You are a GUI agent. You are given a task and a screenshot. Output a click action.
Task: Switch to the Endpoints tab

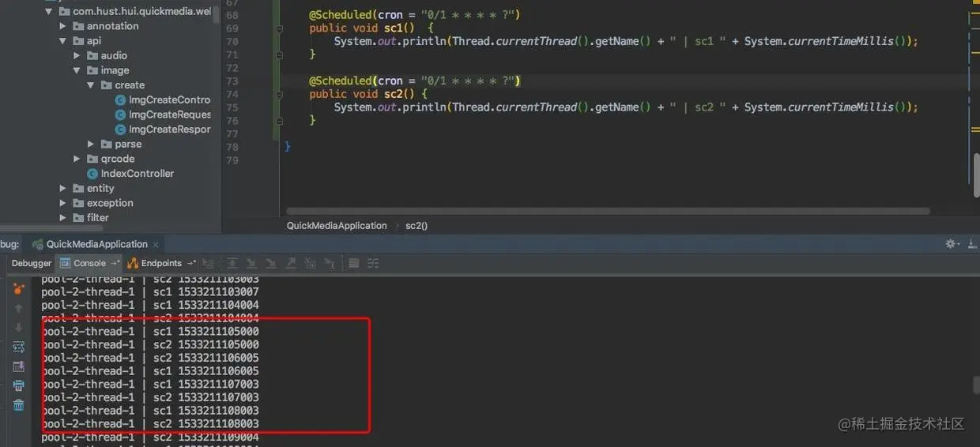pos(161,263)
